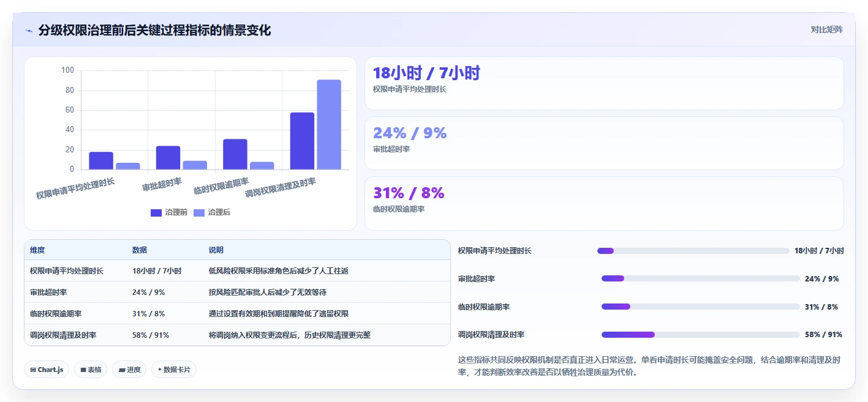Click the note 低风险权限采用标准角色后减少了人工往返

click(279, 270)
